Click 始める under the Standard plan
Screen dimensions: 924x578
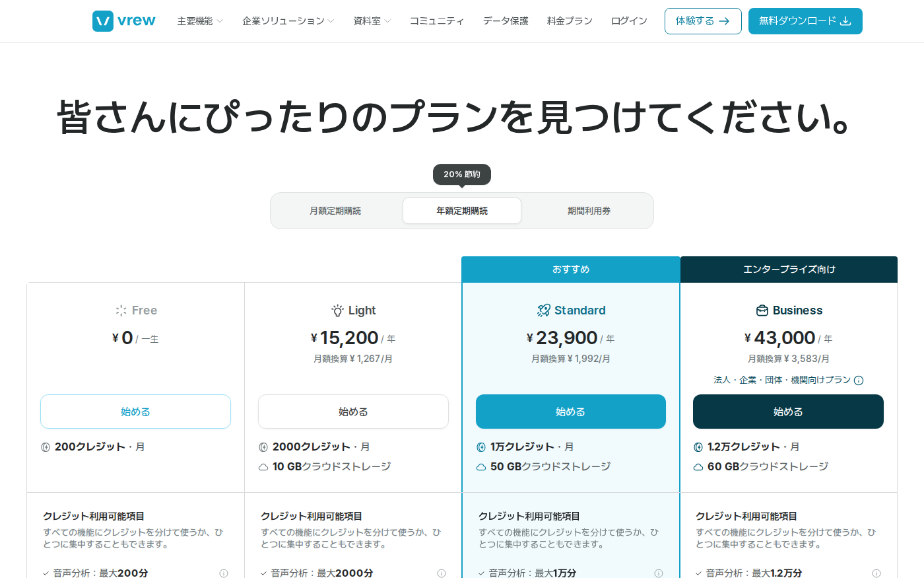click(571, 412)
